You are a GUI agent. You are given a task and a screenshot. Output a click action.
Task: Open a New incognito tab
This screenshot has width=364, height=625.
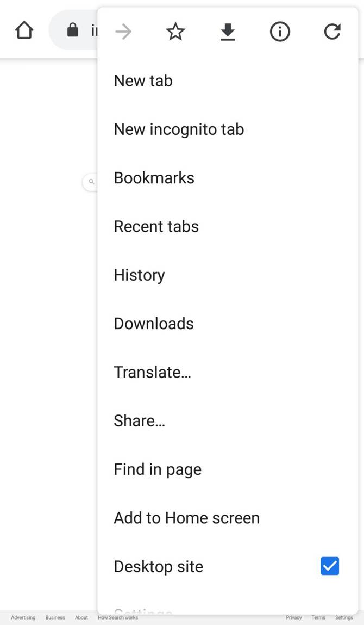(179, 129)
